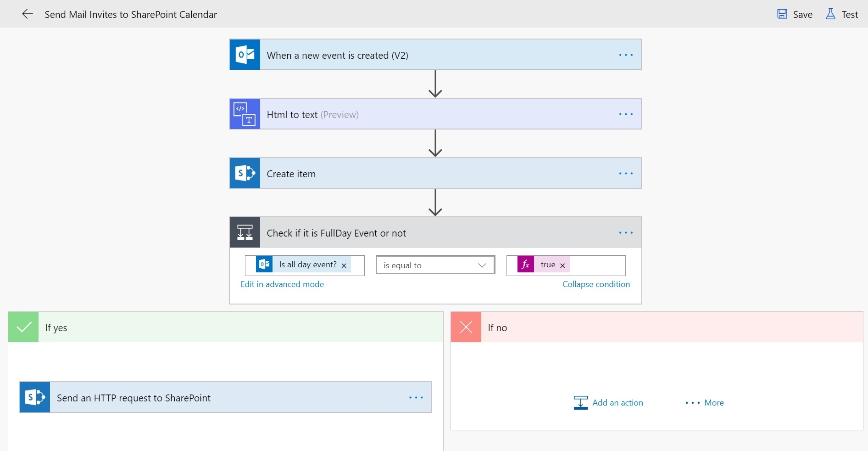Click the Add an action icon
This screenshot has height=451, width=868.
581,403
